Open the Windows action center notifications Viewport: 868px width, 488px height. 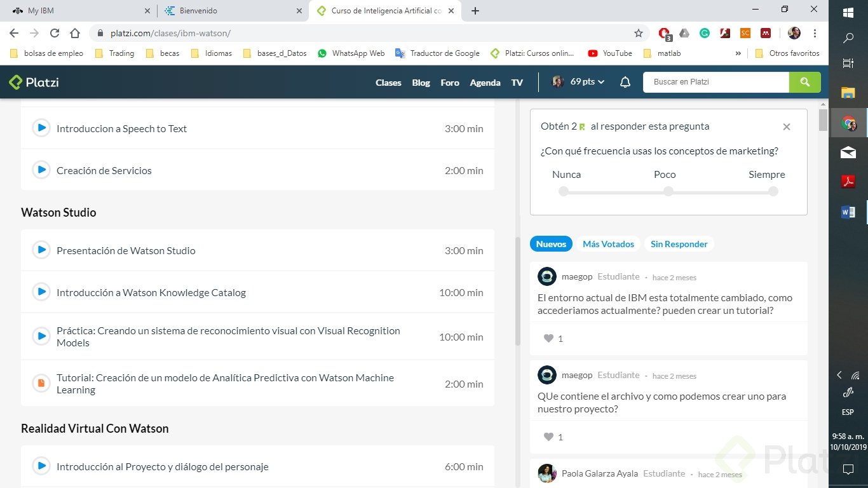(848, 470)
